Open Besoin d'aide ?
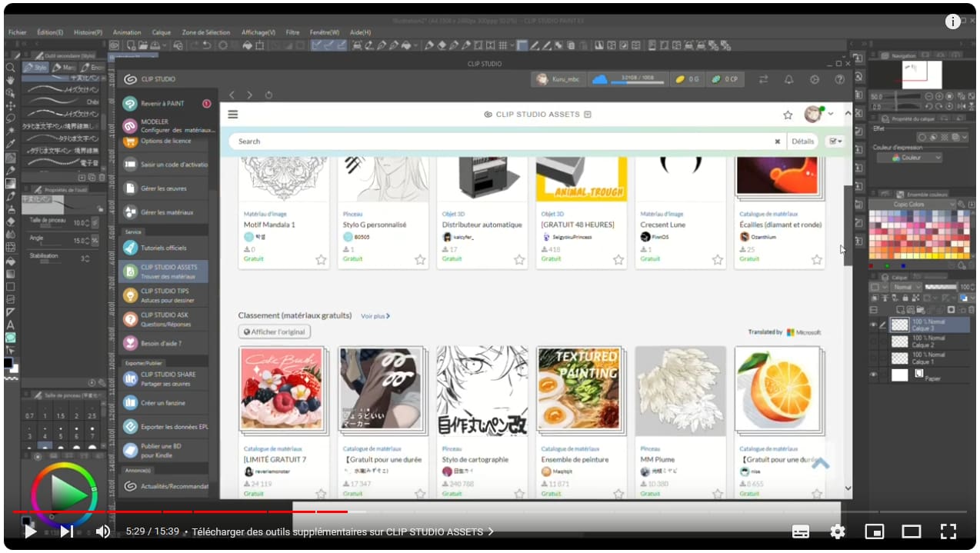 click(163, 343)
